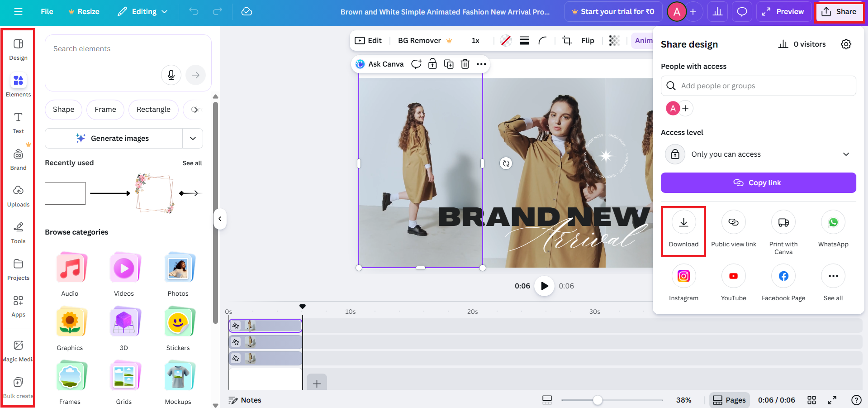Open the File menu
Viewport: 868px width, 408px height.
[x=47, y=11]
